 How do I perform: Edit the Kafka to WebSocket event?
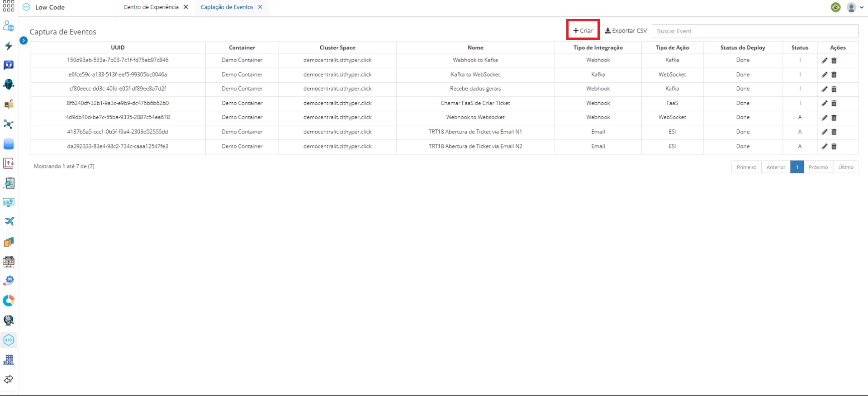[825, 75]
